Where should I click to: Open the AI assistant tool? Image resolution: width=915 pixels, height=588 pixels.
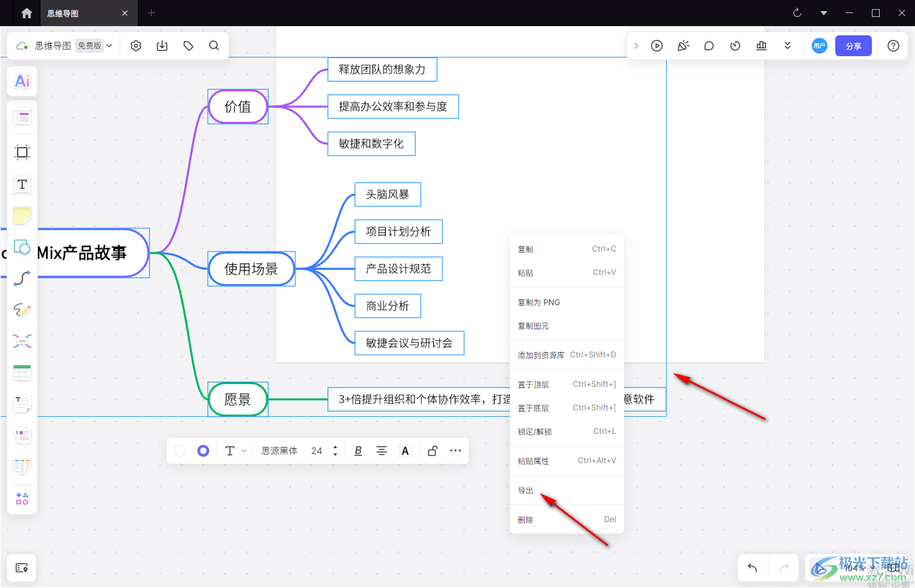pos(22,81)
